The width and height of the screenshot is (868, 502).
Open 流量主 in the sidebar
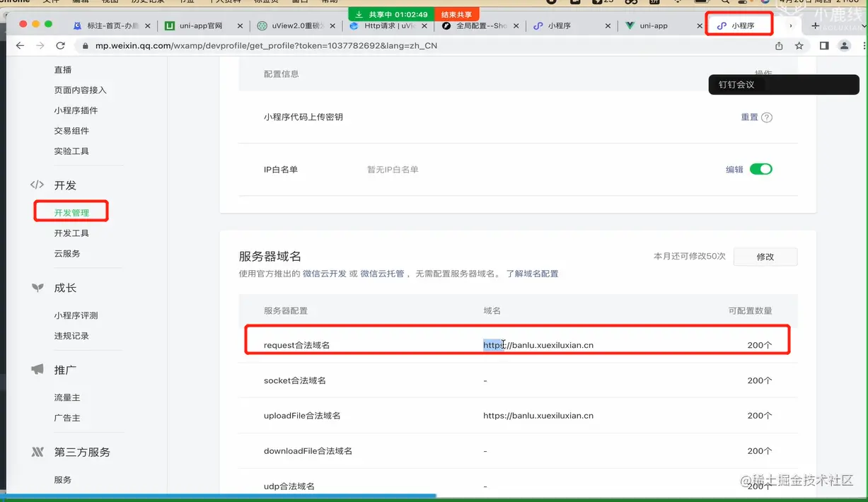[67, 397]
